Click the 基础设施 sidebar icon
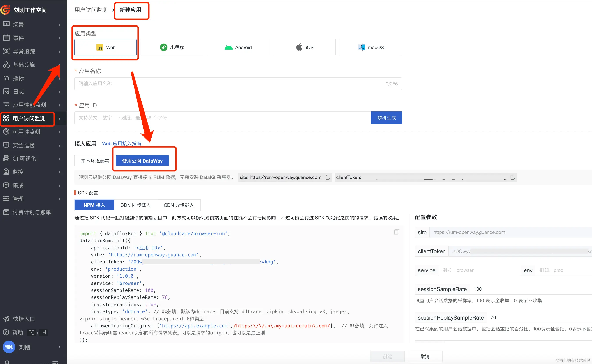This screenshot has width=592, height=364. click(x=6, y=65)
